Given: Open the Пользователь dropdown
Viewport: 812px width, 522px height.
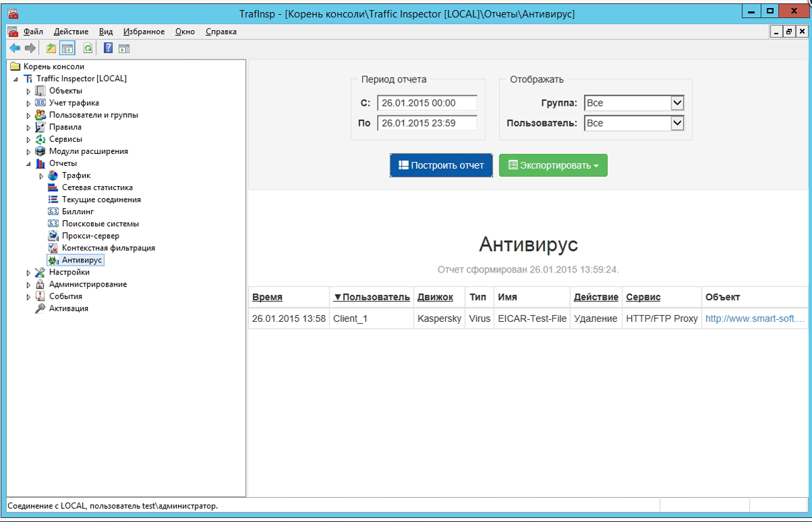Looking at the screenshot, I should (x=634, y=123).
